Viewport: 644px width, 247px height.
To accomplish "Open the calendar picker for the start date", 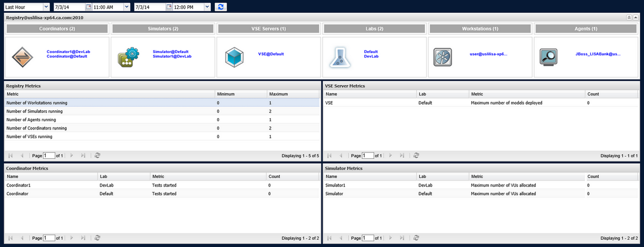I will pyautogui.click(x=88, y=7).
